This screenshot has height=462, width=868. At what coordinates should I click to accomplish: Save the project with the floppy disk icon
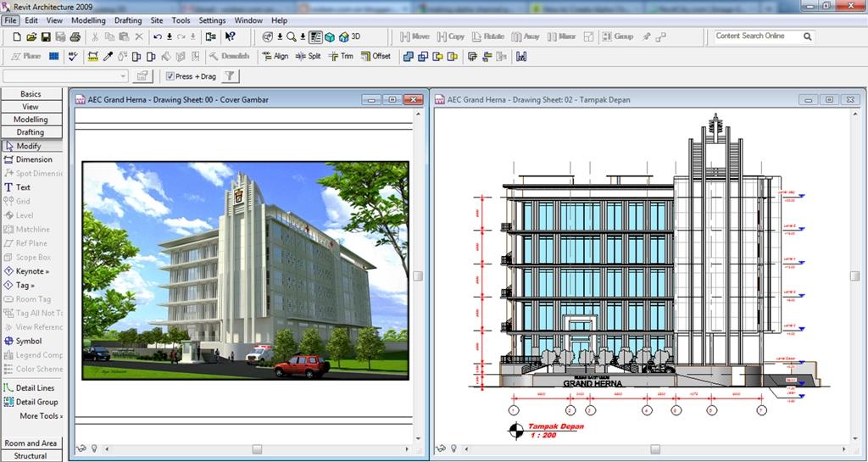(x=46, y=36)
